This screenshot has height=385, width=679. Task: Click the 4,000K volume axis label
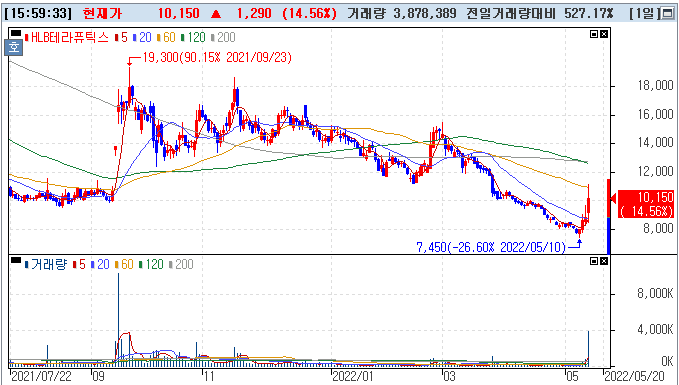(x=655, y=330)
